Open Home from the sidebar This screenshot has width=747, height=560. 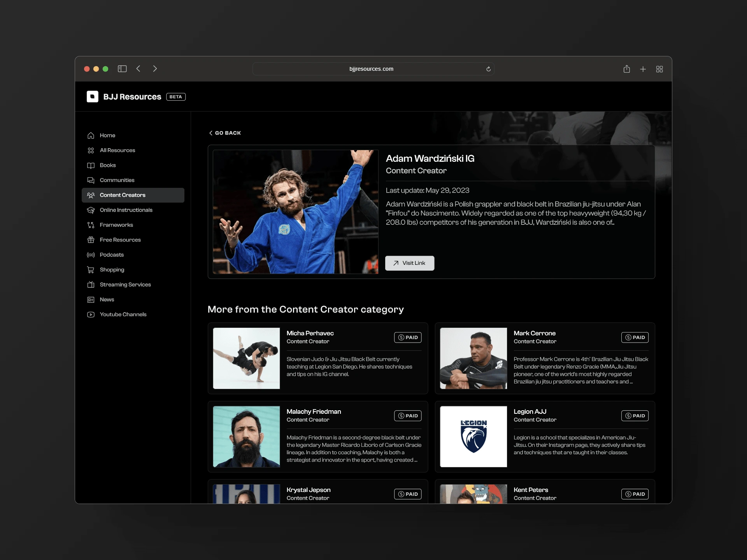click(133, 135)
